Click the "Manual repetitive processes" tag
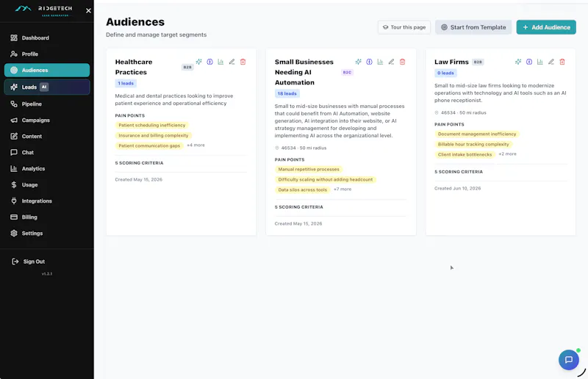 [x=309, y=170]
